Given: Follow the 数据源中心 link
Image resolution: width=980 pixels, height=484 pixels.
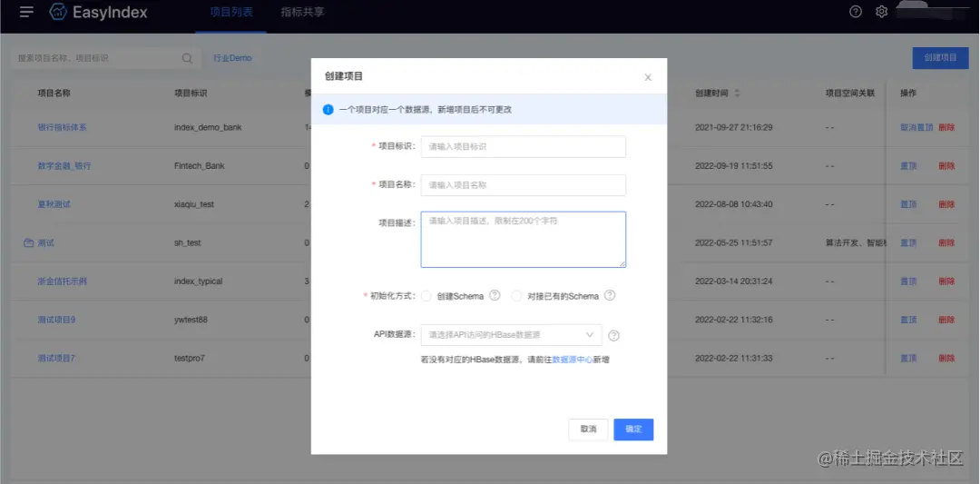Looking at the screenshot, I should pyautogui.click(x=572, y=360).
